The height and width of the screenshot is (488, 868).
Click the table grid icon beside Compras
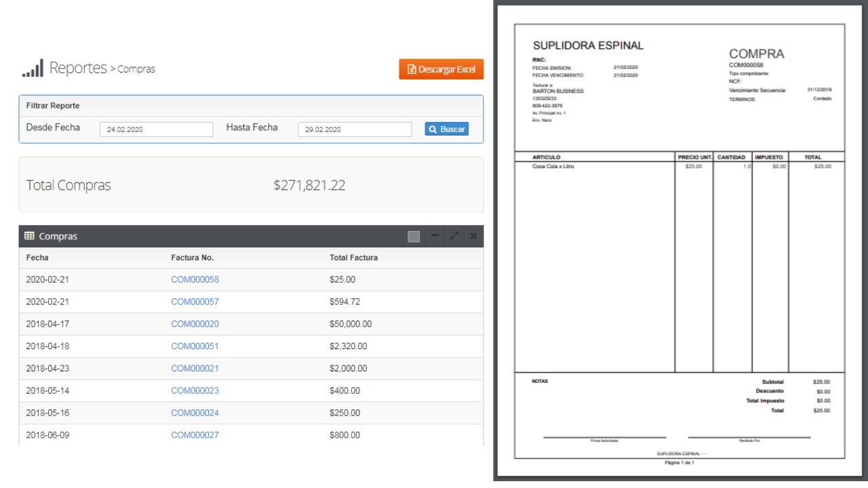point(30,236)
